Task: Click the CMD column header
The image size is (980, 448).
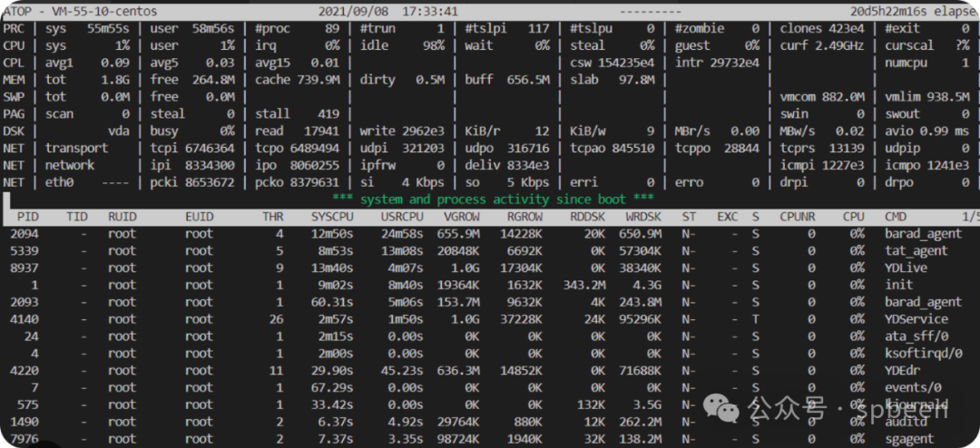Action: (x=897, y=217)
